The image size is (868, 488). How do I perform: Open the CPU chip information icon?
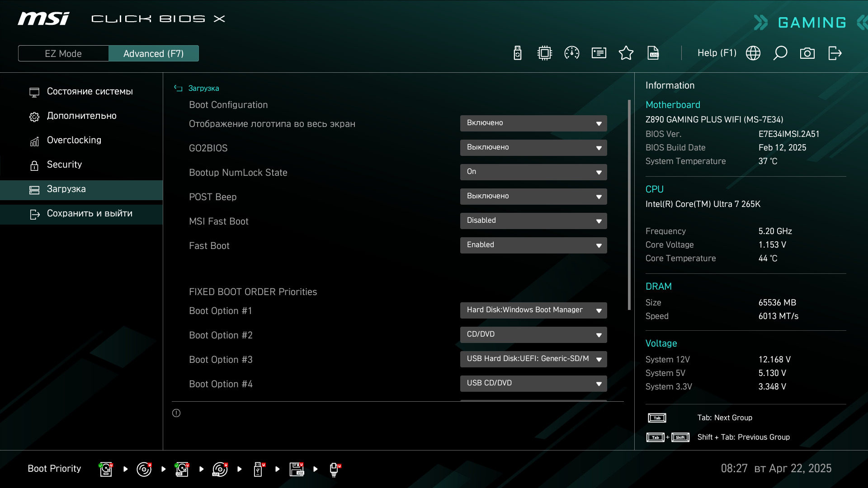[545, 53]
